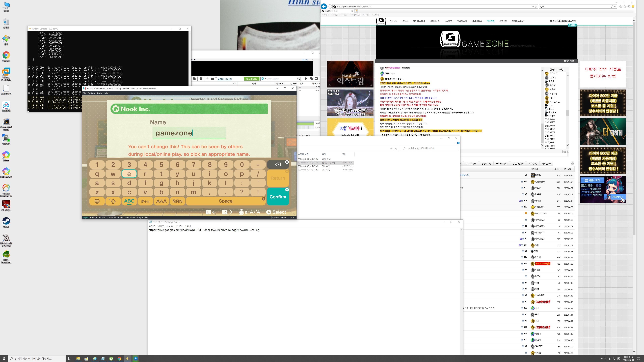Image resolution: width=644 pixels, height=362 pixels.
Task: Click the 검은사막 PK SERVER banner
Action: click(x=350, y=103)
